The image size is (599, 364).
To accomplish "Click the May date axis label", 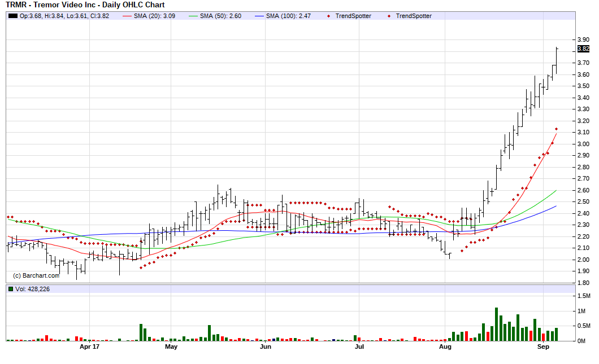I will [171, 347].
